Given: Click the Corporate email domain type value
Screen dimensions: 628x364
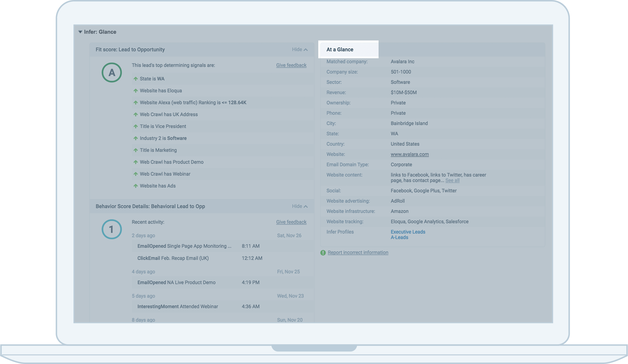Looking at the screenshot, I should click(401, 165).
